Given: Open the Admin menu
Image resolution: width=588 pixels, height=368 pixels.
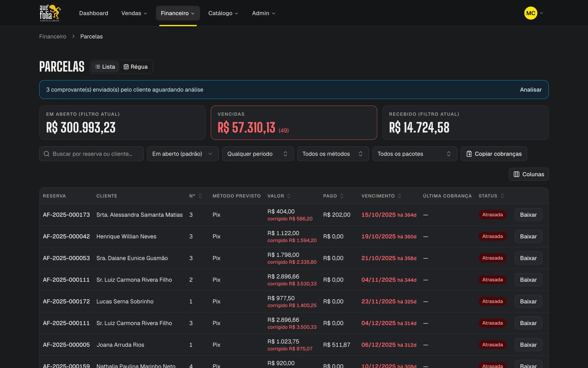Looking at the screenshot, I should point(263,13).
